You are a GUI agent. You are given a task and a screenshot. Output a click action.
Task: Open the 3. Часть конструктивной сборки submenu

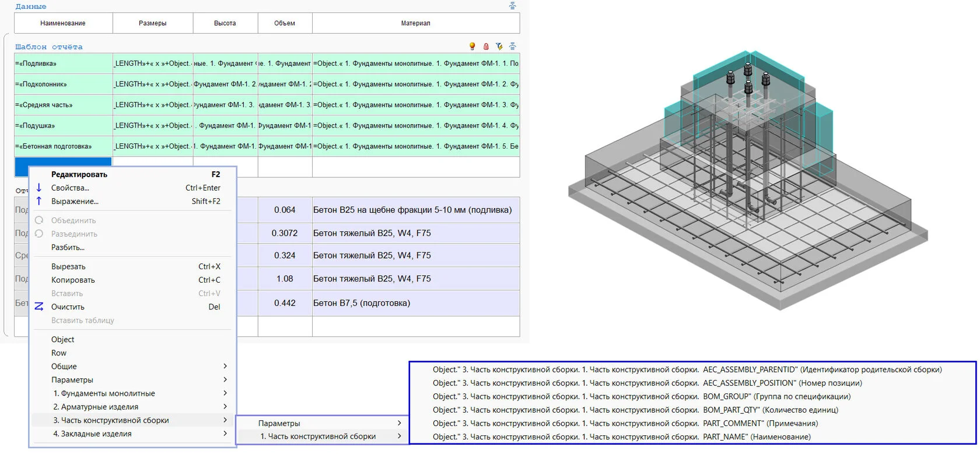(x=133, y=420)
